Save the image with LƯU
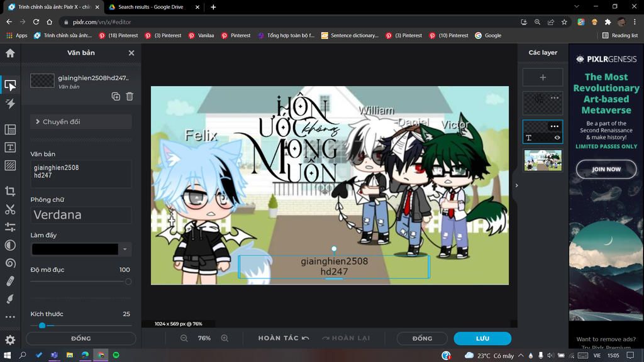The image size is (644, 362). [x=482, y=339]
